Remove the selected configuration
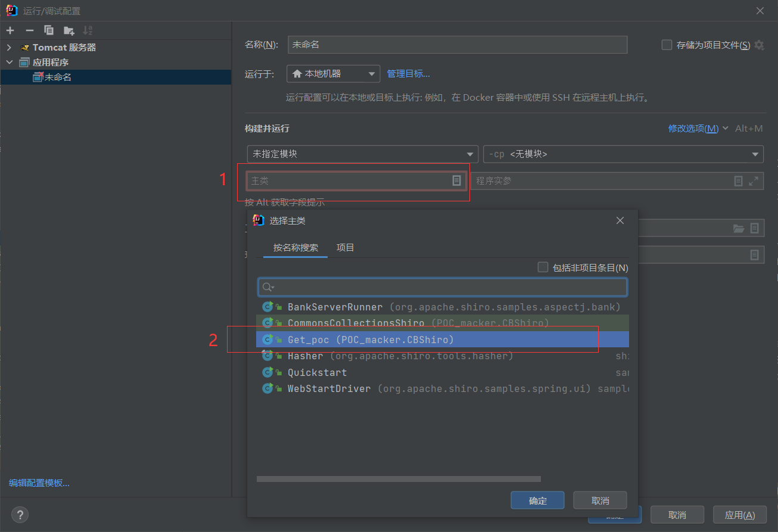The image size is (778, 532). [30, 30]
